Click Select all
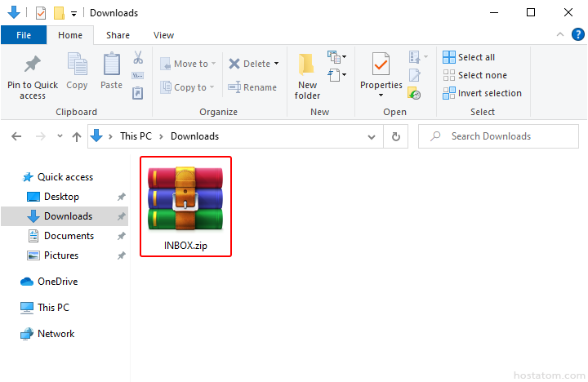 [x=469, y=57]
